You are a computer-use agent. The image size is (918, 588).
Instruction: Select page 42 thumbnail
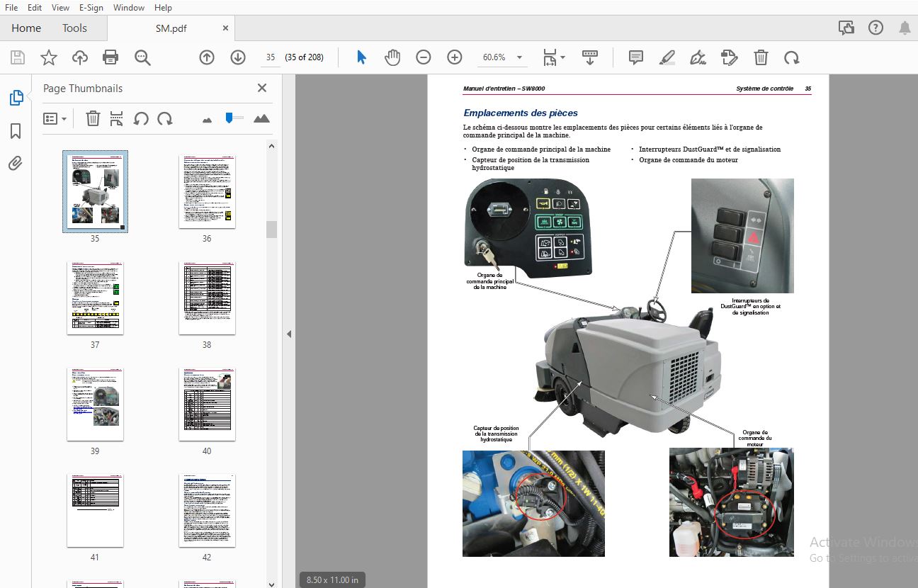click(207, 511)
